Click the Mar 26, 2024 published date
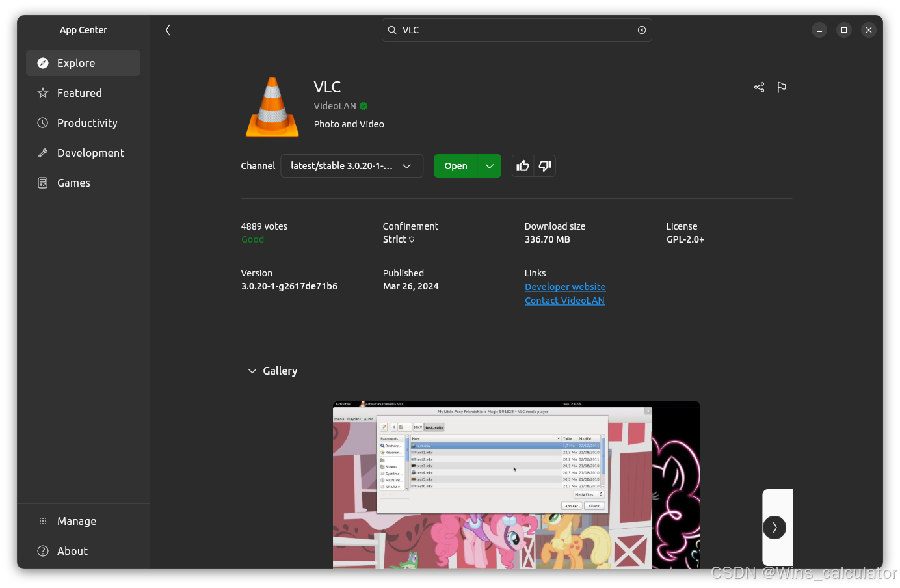This screenshot has height=588, width=900. click(411, 286)
